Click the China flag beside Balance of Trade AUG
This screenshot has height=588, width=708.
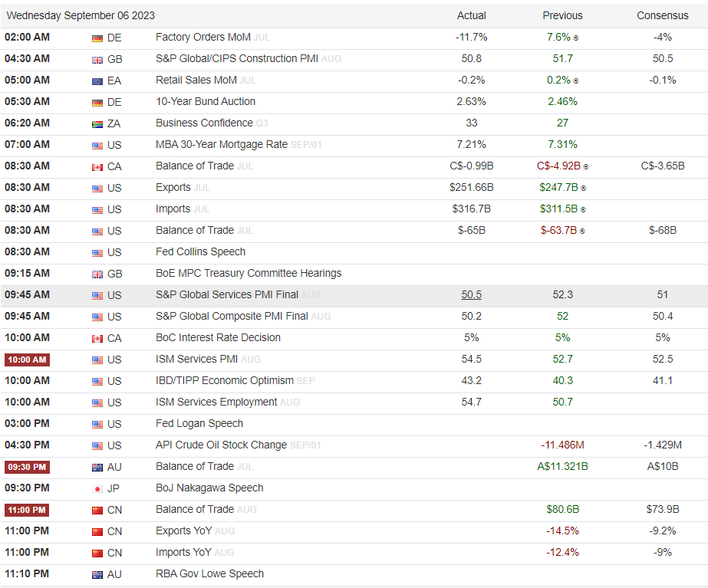tap(97, 511)
